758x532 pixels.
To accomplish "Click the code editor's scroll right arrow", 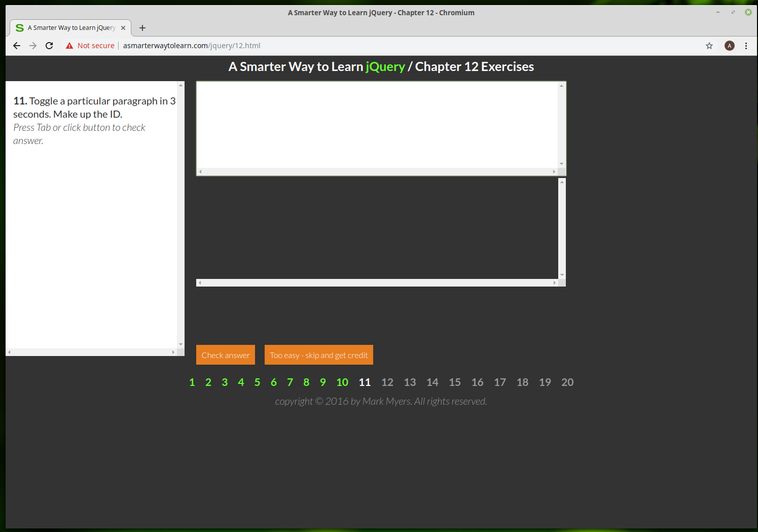I will click(x=554, y=172).
